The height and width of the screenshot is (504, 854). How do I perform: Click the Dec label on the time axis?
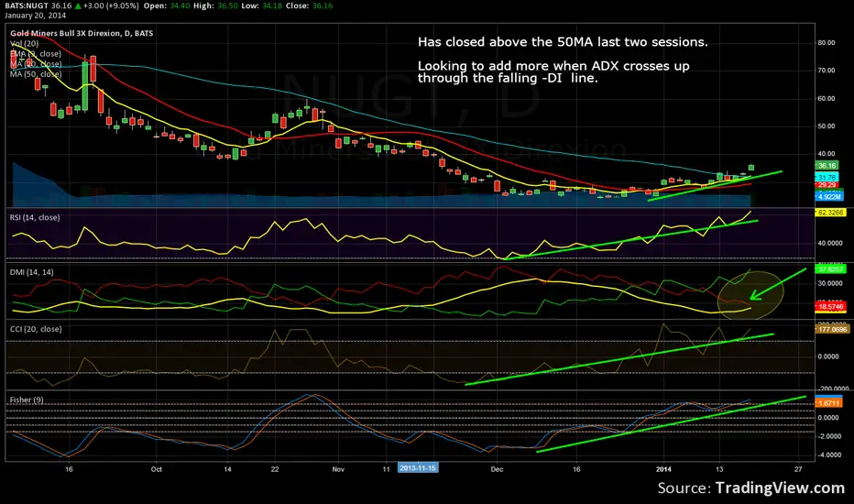click(497, 469)
